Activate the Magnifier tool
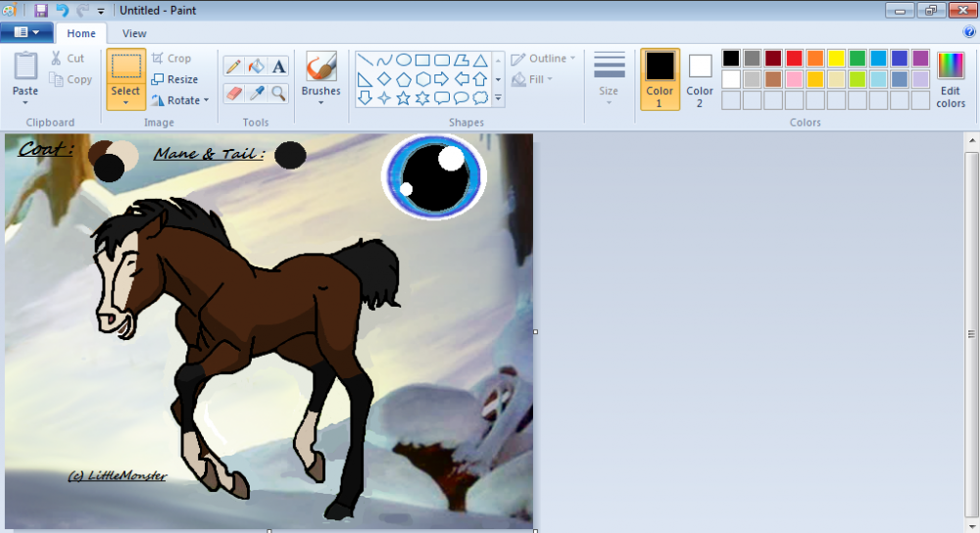Screen dimensions: 980x533 [278, 93]
